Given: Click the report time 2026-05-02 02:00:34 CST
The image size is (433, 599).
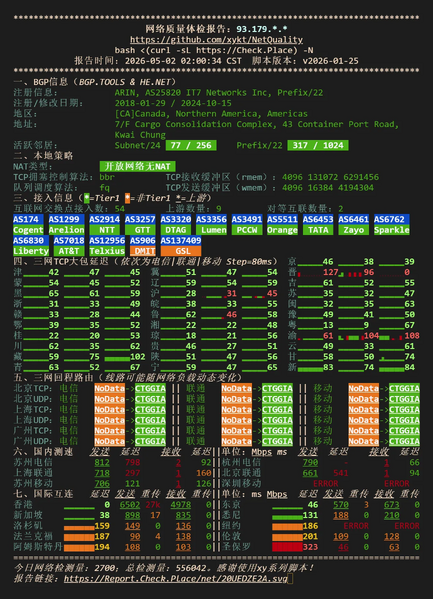Looking at the screenshot, I should 183,61.
